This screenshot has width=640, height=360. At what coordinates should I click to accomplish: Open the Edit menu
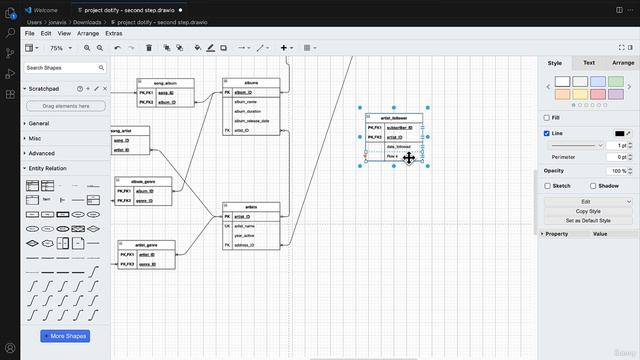pyautogui.click(x=46, y=33)
